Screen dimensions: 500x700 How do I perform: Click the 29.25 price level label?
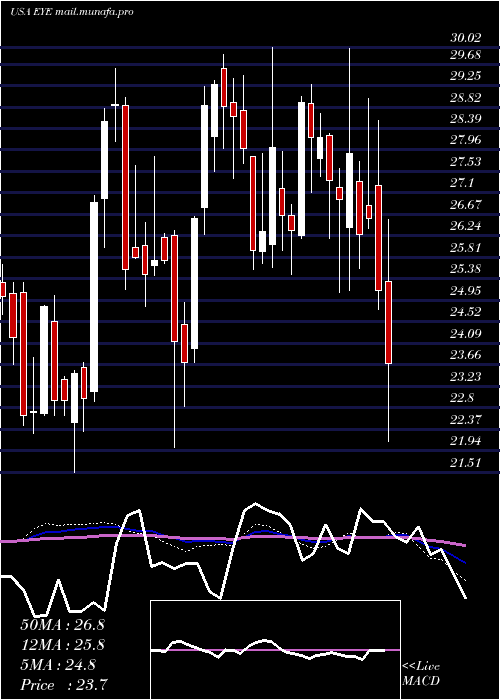[466, 76]
